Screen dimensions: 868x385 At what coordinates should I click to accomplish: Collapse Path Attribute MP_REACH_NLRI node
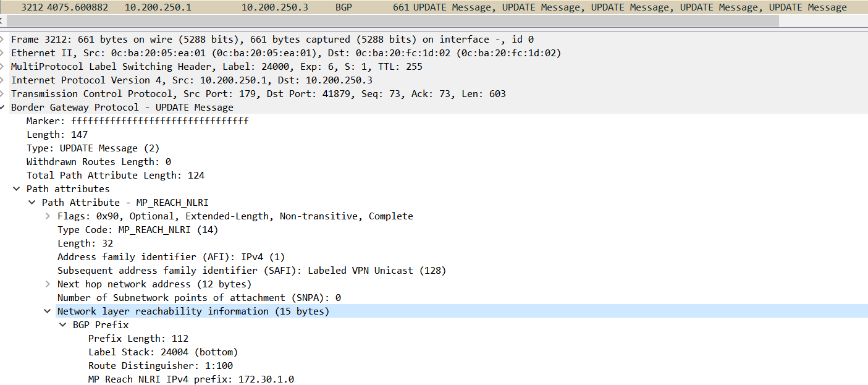tap(32, 203)
